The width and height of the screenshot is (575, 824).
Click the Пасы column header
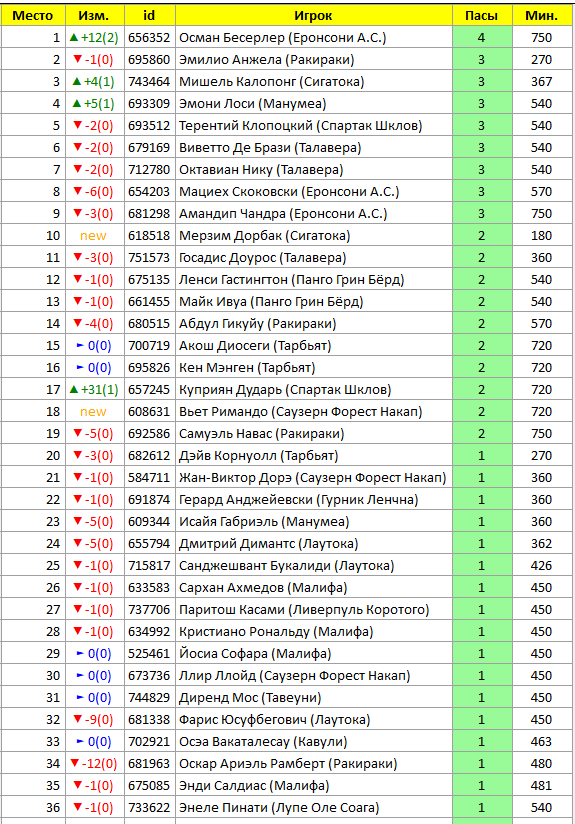[482, 16]
